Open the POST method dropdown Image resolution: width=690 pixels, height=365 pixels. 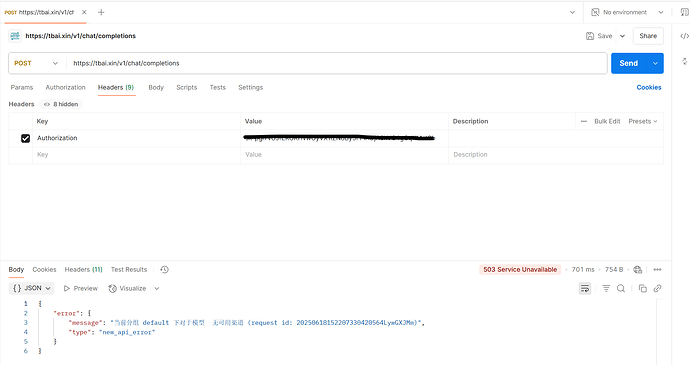point(36,63)
